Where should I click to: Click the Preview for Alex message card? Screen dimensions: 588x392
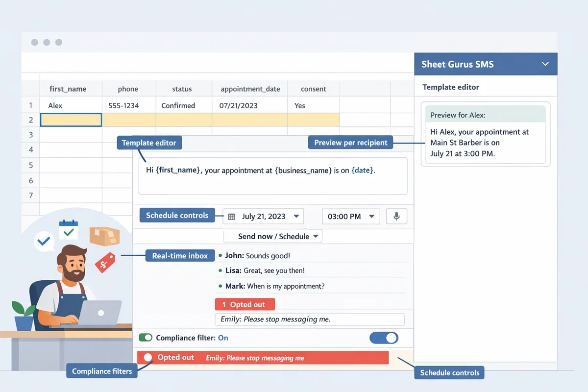(x=485, y=134)
